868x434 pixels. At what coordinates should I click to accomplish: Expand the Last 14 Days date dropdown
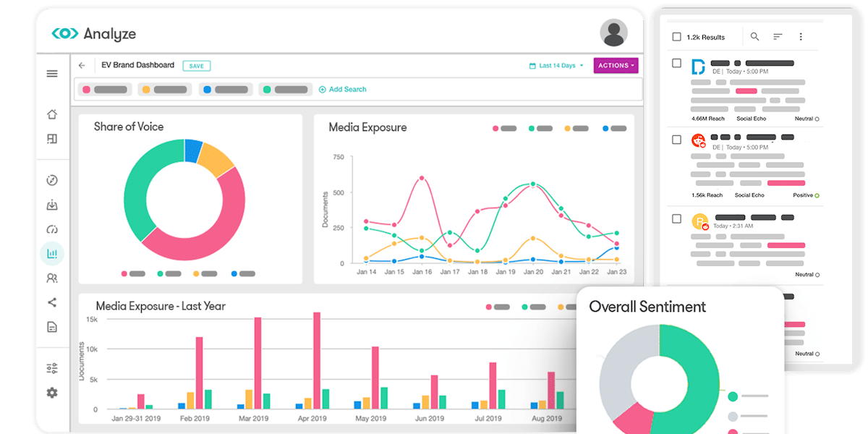556,66
